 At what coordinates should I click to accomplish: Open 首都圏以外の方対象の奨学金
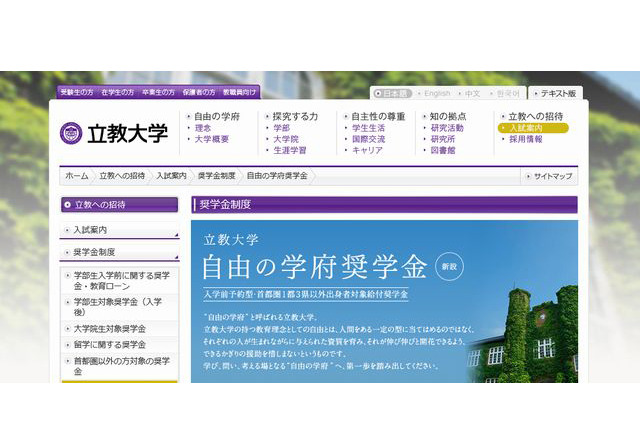coord(120,366)
